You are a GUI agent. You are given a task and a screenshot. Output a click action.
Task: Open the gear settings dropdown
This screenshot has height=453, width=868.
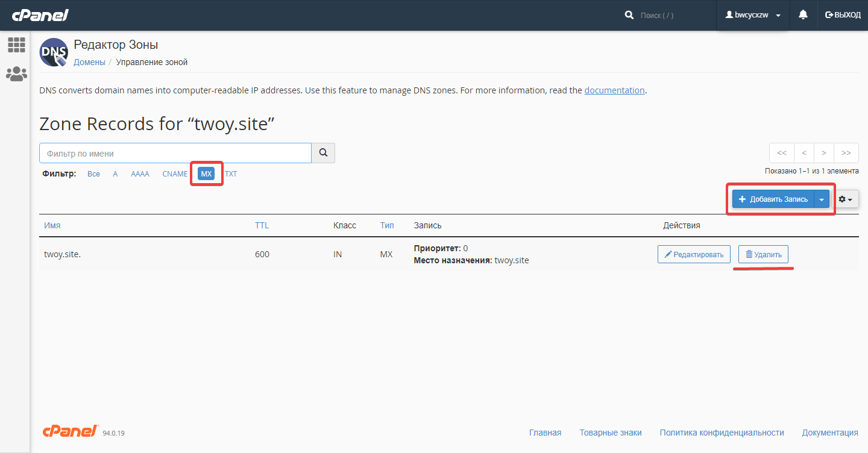[x=846, y=199]
